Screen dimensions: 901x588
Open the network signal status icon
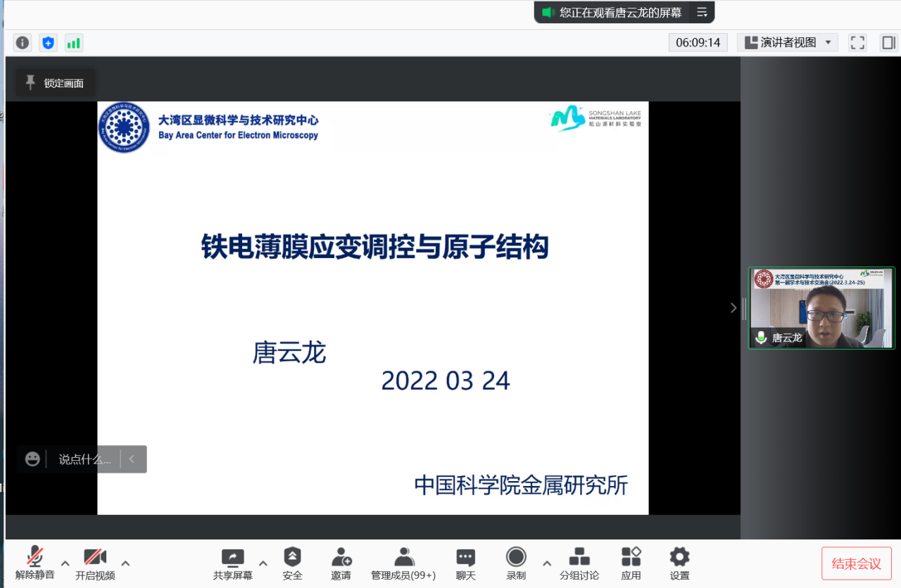click(73, 43)
